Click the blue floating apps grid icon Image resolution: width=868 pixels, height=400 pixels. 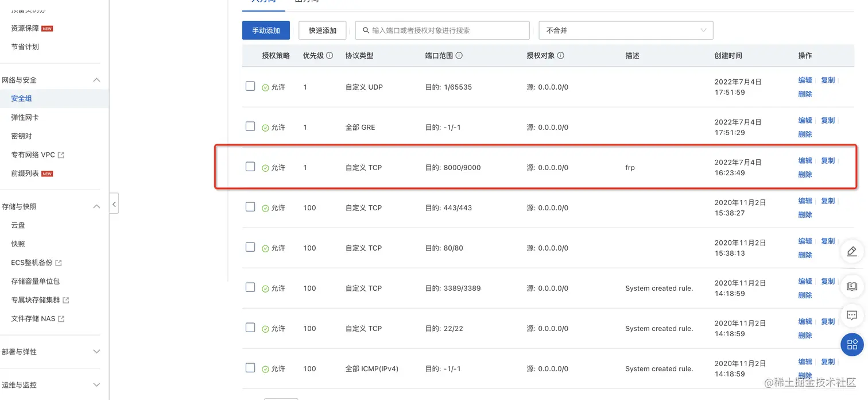click(852, 344)
